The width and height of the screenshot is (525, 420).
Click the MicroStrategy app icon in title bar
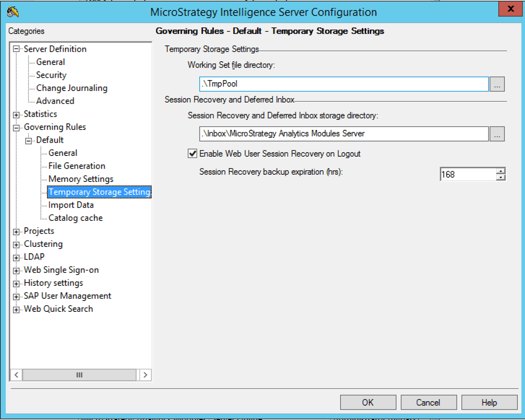(13, 12)
